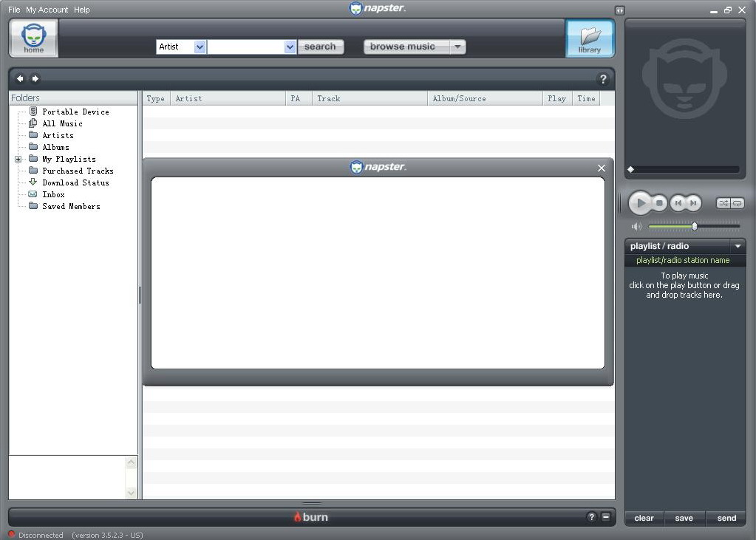756x540 pixels.
Task: Sort by Type column
Action: pyautogui.click(x=156, y=98)
